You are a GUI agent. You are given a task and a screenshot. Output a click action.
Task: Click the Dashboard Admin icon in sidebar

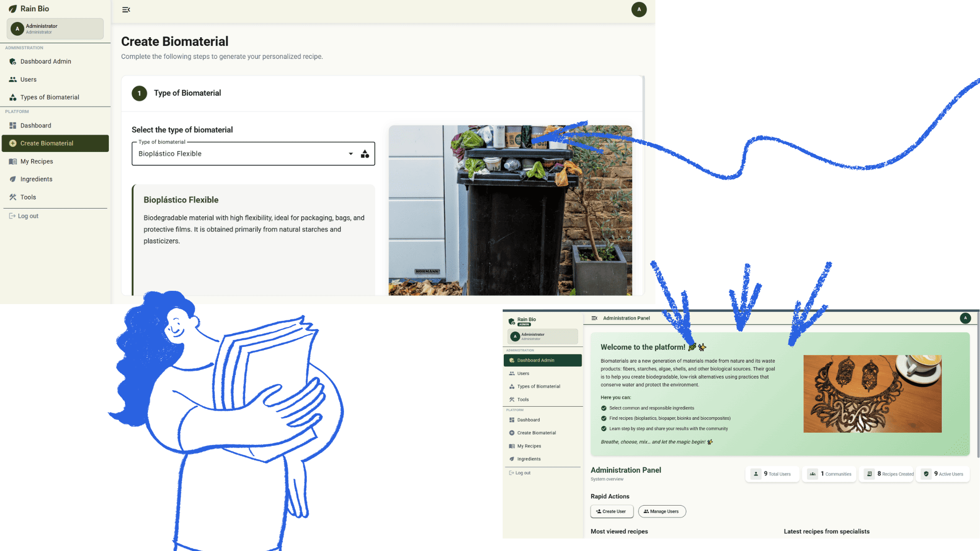13,62
